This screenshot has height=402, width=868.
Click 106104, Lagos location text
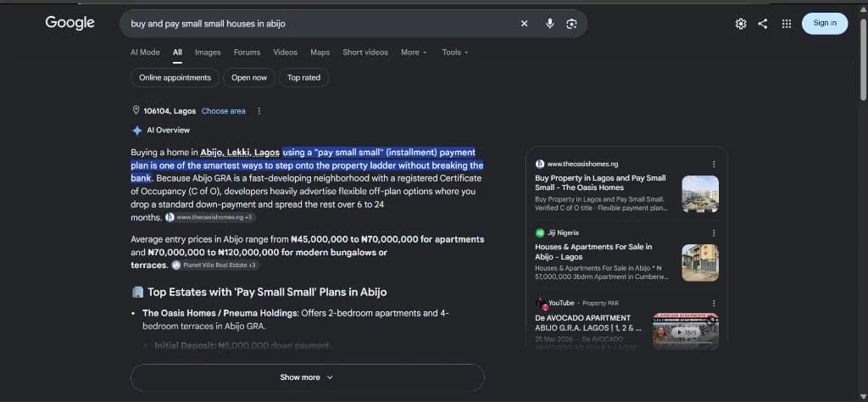(170, 111)
